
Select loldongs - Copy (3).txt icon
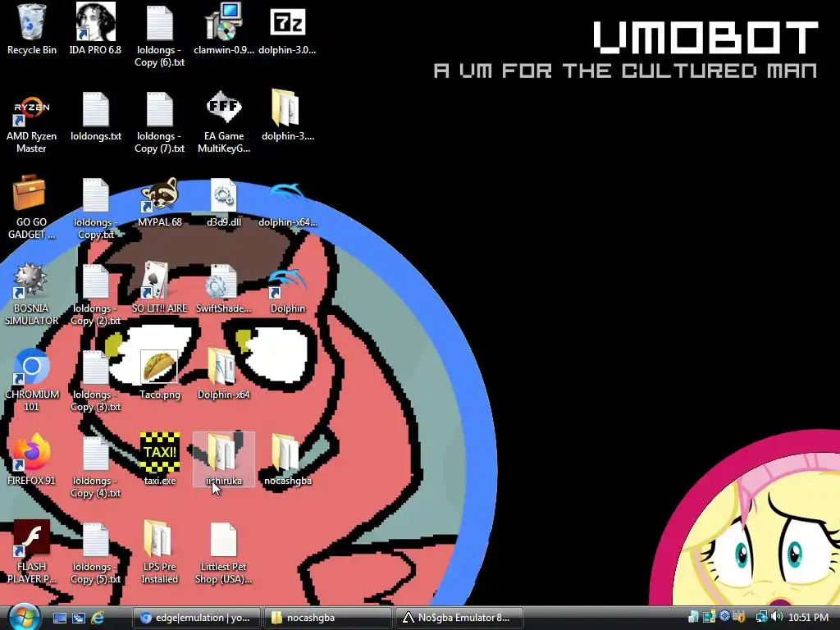click(96, 381)
